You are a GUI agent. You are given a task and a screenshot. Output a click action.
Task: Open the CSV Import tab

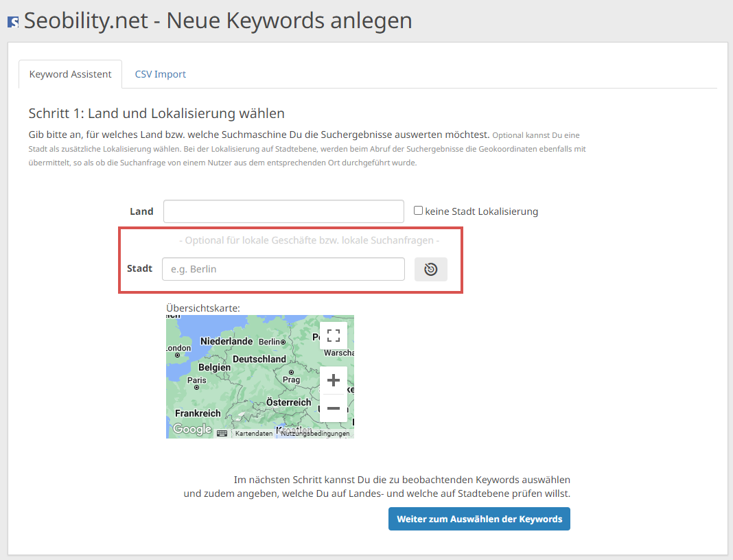pos(161,74)
